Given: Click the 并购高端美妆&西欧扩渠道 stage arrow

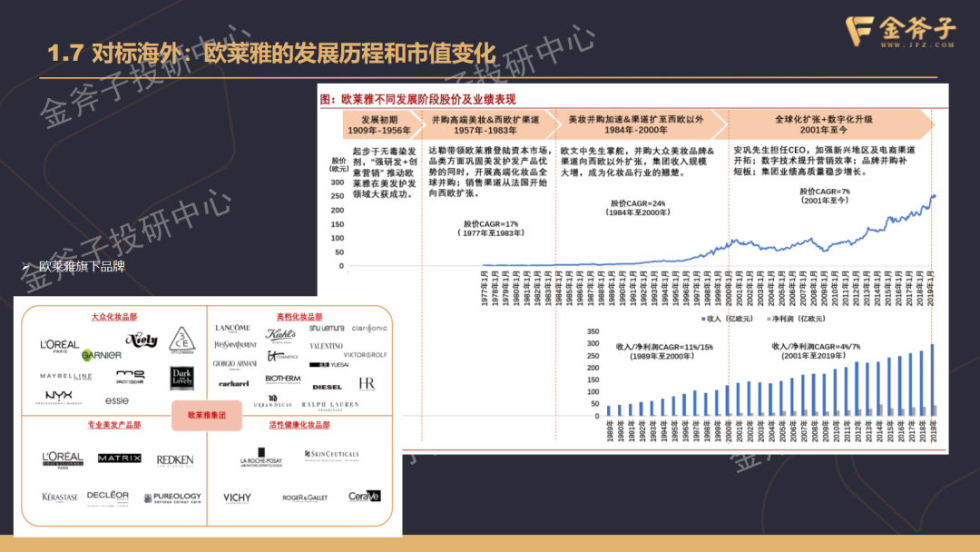Looking at the screenshot, I should point(489,125).
